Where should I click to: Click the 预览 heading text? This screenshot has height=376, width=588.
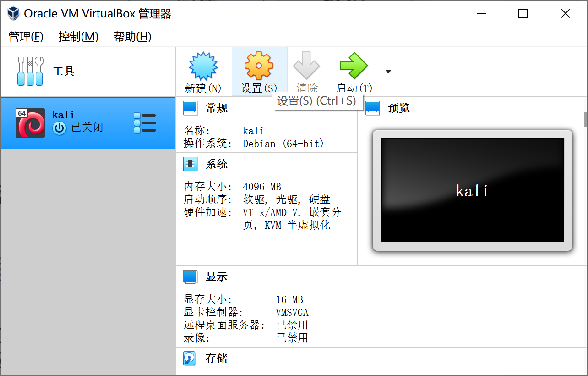tap(399, 108)
